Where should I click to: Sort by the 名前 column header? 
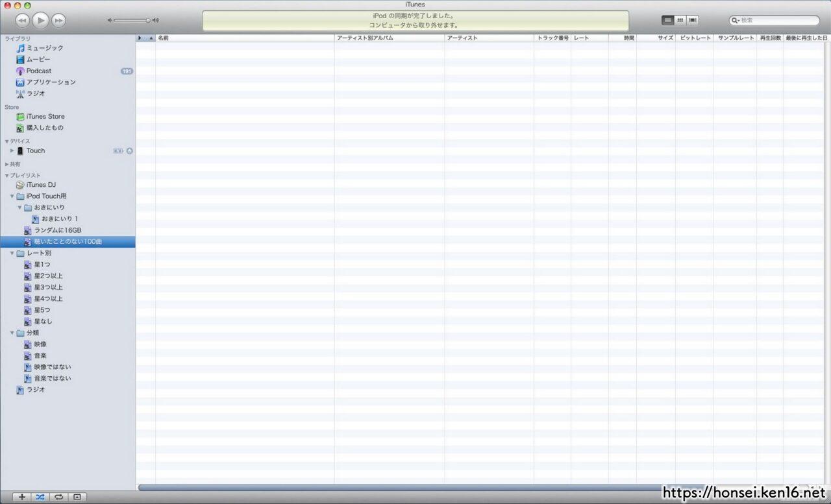pyautogui.click(x=244, y=38)
